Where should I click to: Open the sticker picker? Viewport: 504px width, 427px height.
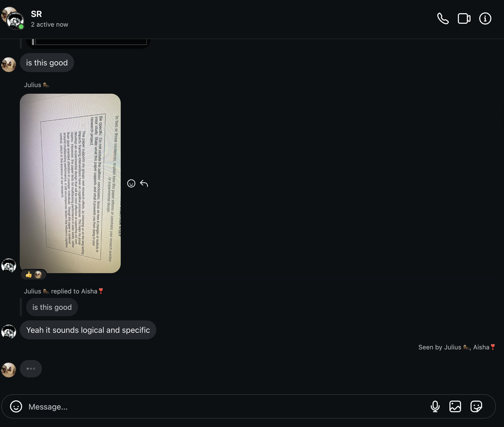tap(476, 406)
